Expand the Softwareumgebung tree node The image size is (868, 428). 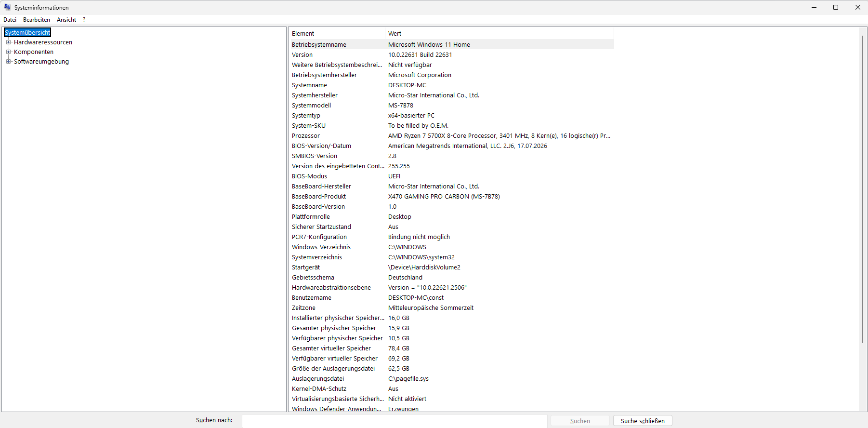click(8, 62)
